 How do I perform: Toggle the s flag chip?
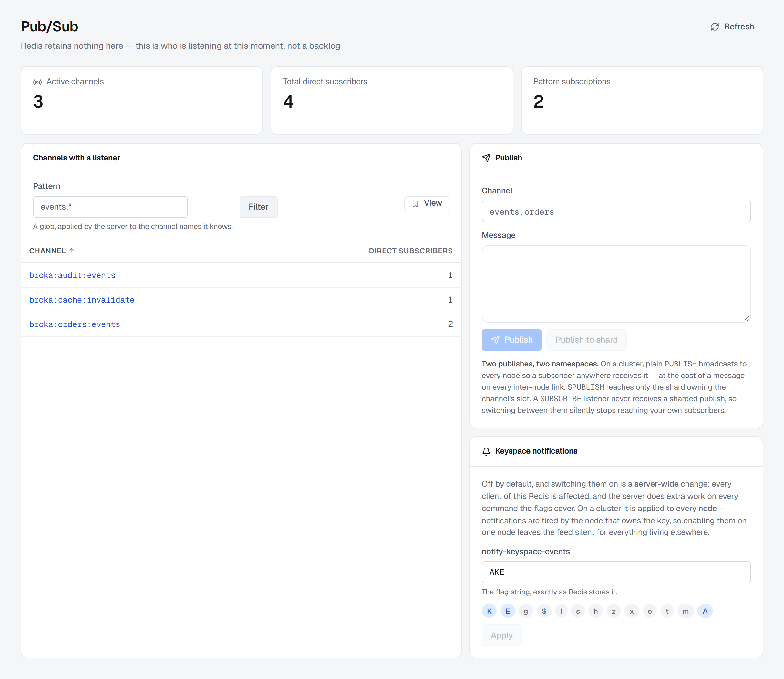[x=578, y=611]
